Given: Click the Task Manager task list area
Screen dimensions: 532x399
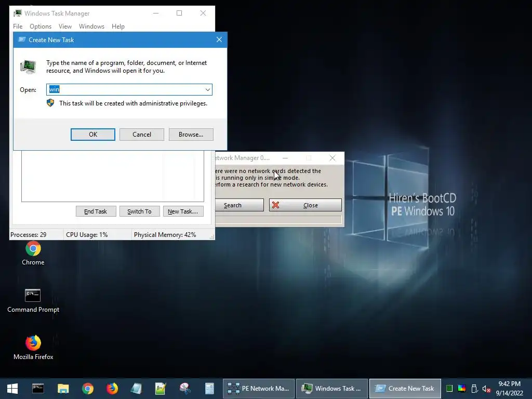Looking at the screenshot, I should pos(113,176).
